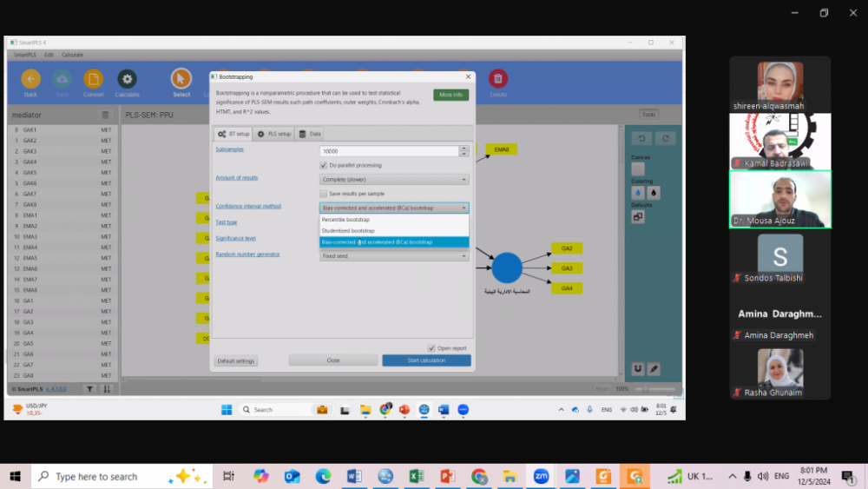Select the EMA8 indicator node on canvas
This screenshot has height=489, width=868.
(502, 149)
